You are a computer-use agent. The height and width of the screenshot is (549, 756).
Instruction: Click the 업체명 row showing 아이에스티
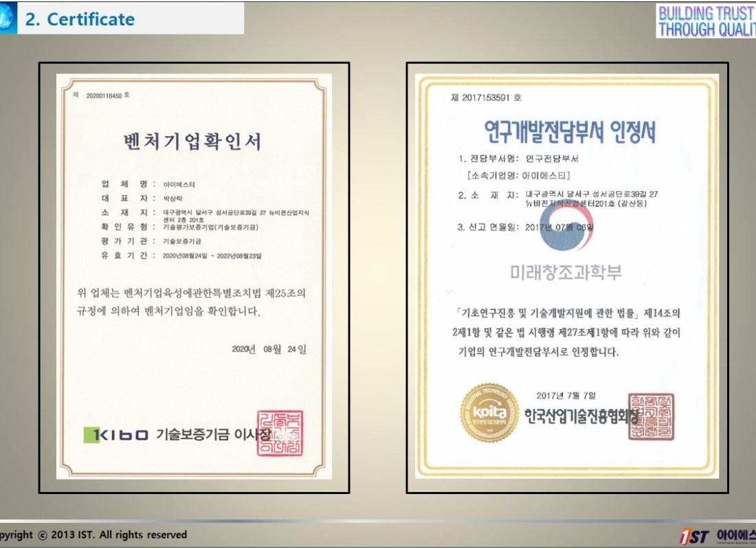pyautogui.click(x=148, y=184)
